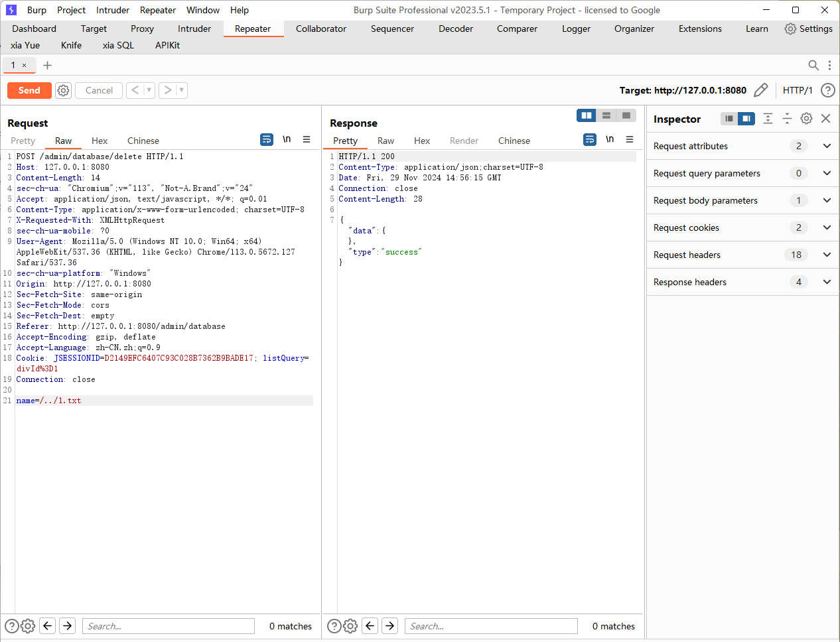Screen dimensions: 840x642
Task: Select side-by-side layout view
Action: point(587,115)
